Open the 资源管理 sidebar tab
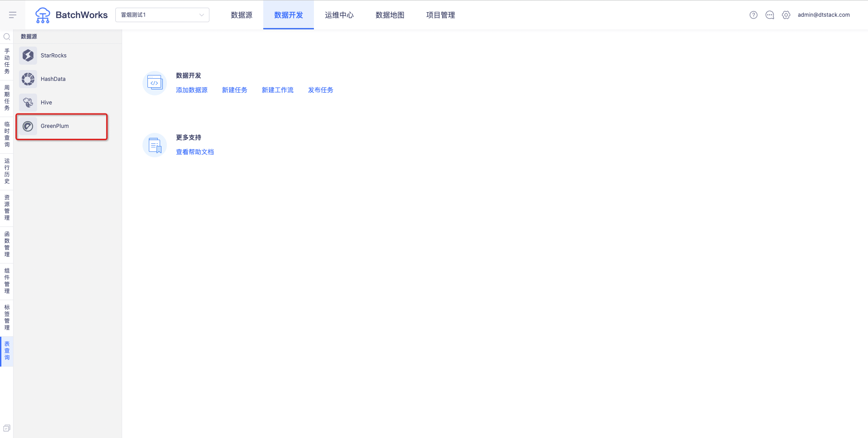The width and height of the screenshot is (868, 438). pyautogui.click(x=7, y=207)
